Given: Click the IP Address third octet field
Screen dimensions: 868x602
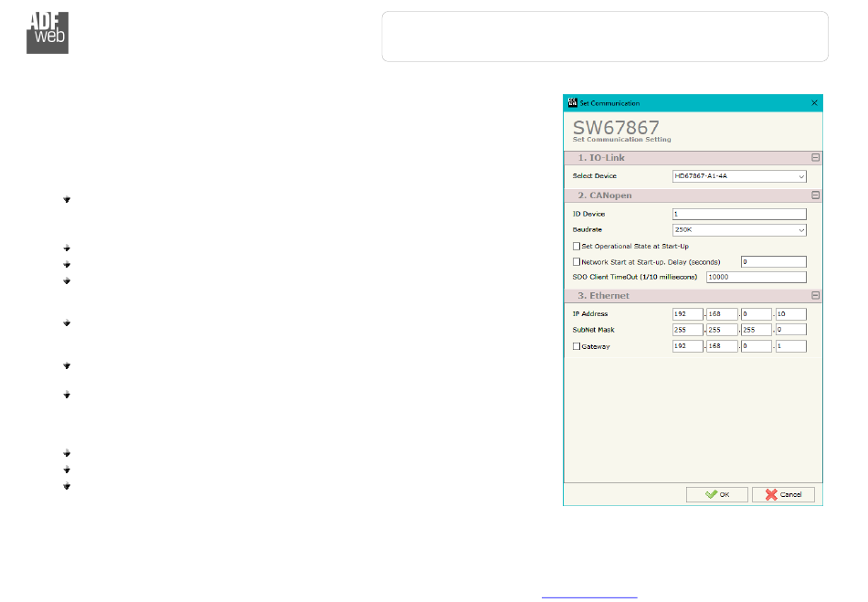Looking at the screenshot, I should point(757,314).
